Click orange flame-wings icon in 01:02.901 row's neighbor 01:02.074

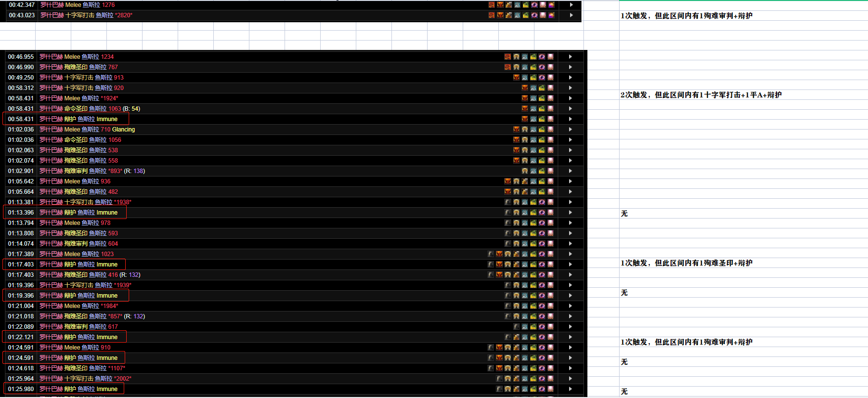tap(516, 161)
